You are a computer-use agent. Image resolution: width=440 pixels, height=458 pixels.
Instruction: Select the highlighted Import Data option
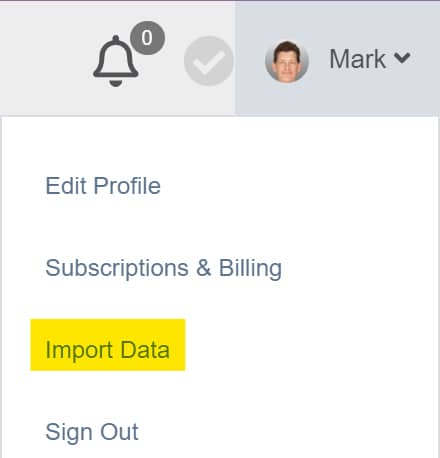(108, 350)
